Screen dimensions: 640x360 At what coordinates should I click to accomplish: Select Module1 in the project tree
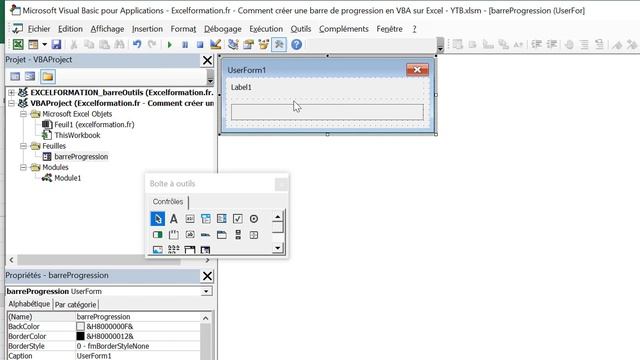click(67, 178)
